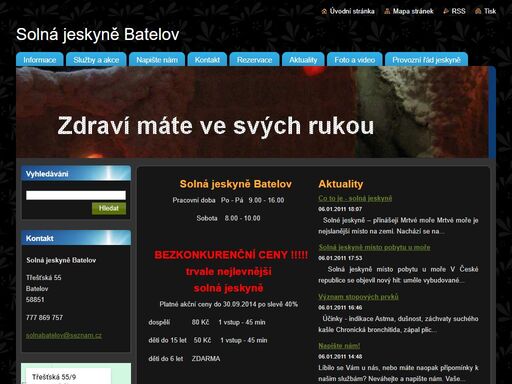Go to the Rezervace tab
The image size is (512, 384).
[x=254, y=60]
